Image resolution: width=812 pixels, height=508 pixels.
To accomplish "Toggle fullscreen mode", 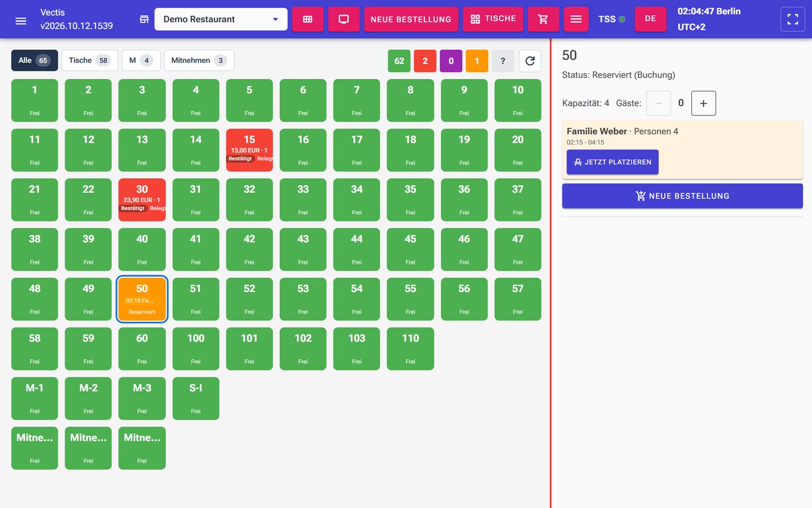I will click(x=793, y=19).
